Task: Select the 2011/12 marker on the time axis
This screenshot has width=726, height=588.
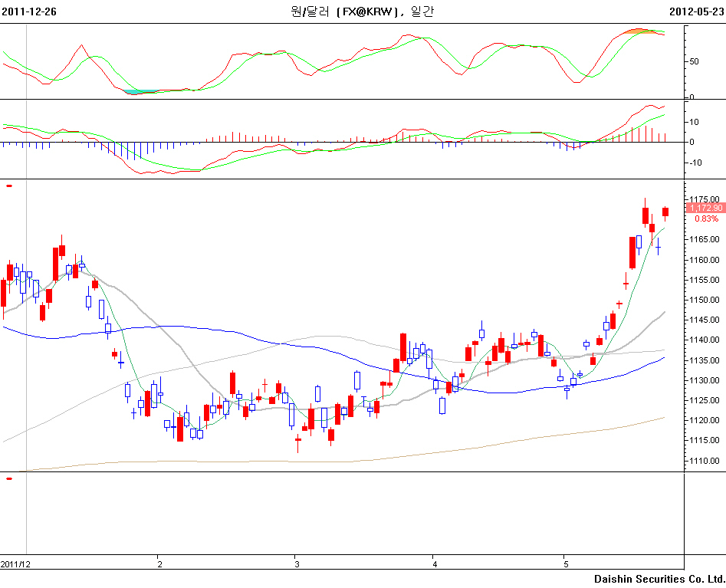Action: (x=15, y=564)
